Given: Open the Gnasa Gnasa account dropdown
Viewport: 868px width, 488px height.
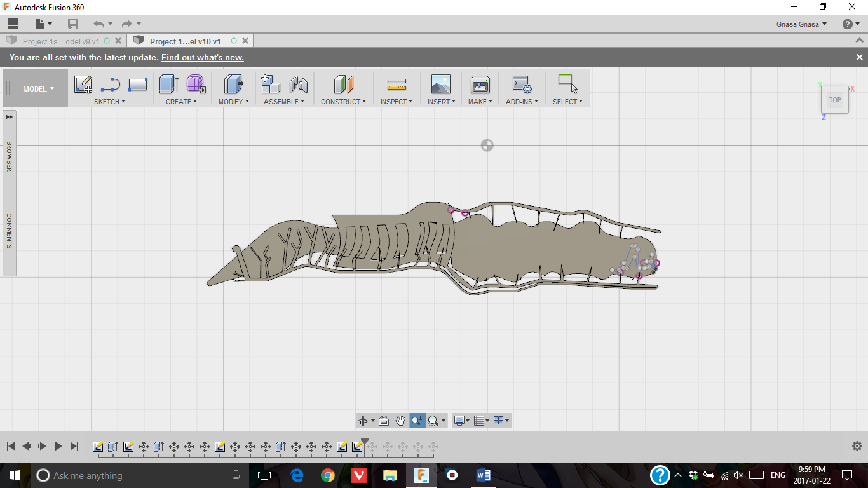Looking at the screenshot, I should click(x=802, y=24).
